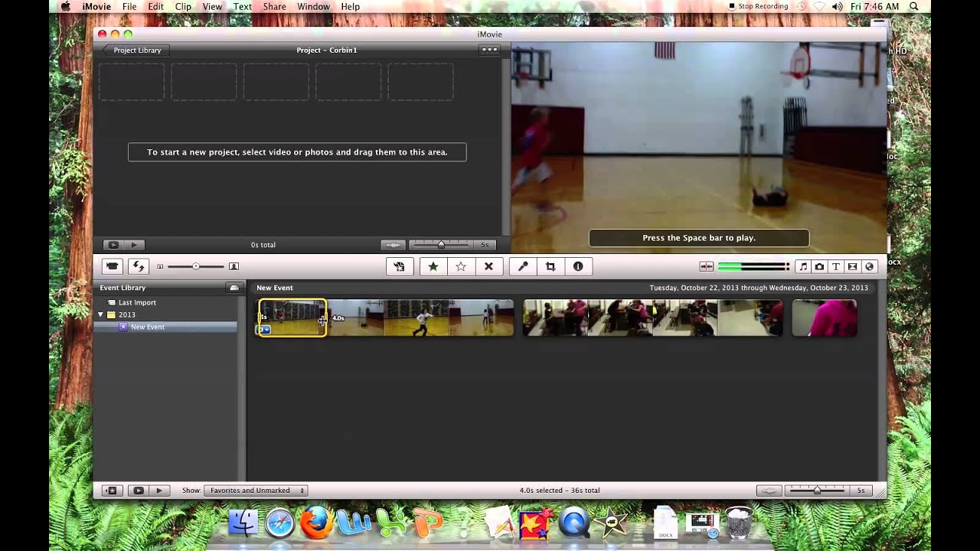980x551 pixels.
Task: Play project from beginning button
Action: click(x=134, y=245)
